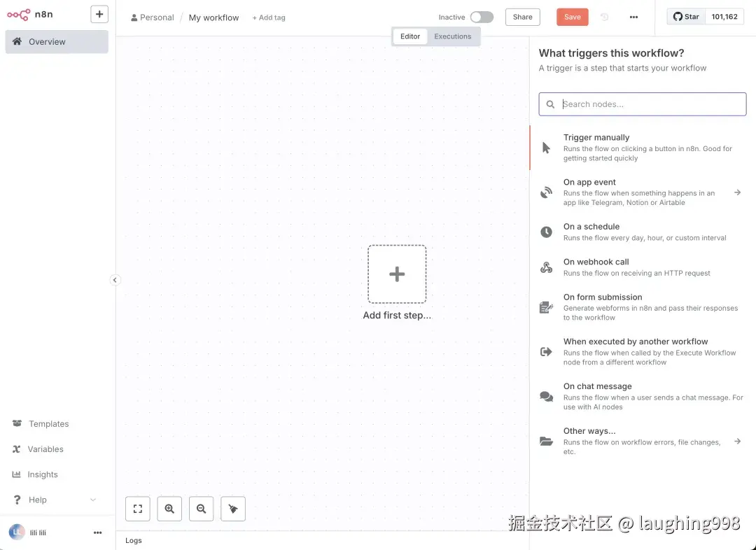
Task: Switch to the Executions tab
Action: tap(452, 36)
